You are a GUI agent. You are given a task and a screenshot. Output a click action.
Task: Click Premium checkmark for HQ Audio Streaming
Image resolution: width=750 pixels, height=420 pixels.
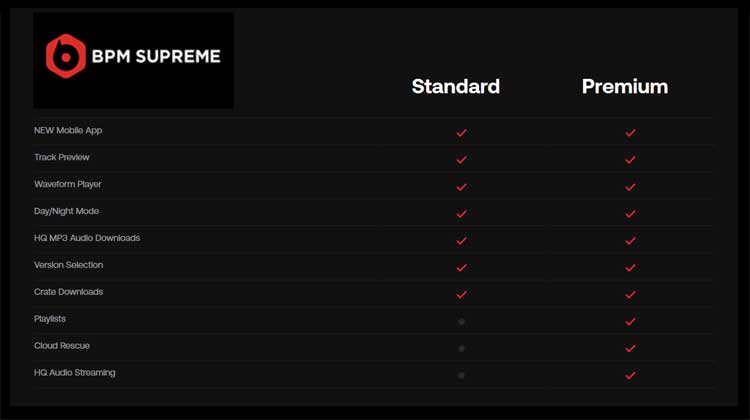click(630, 375)
